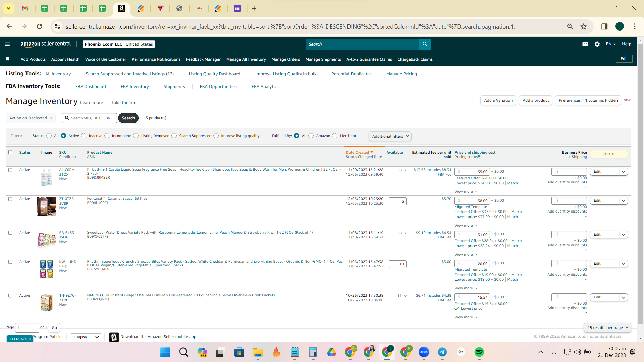Image resolution: width=644 pixels, height=362 pixels.
Task: Open Windows Start menu
Action: pos(165,352)
